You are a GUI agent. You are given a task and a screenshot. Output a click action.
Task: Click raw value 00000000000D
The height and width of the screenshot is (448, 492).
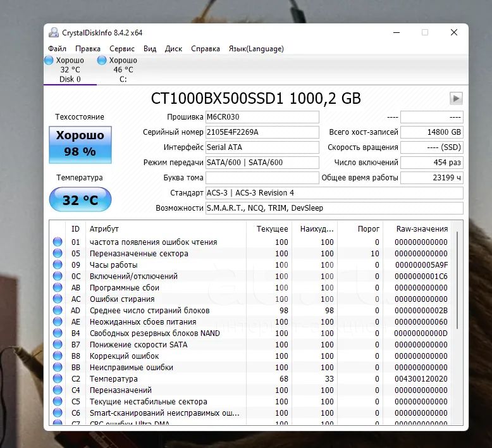tap(421, 333)
